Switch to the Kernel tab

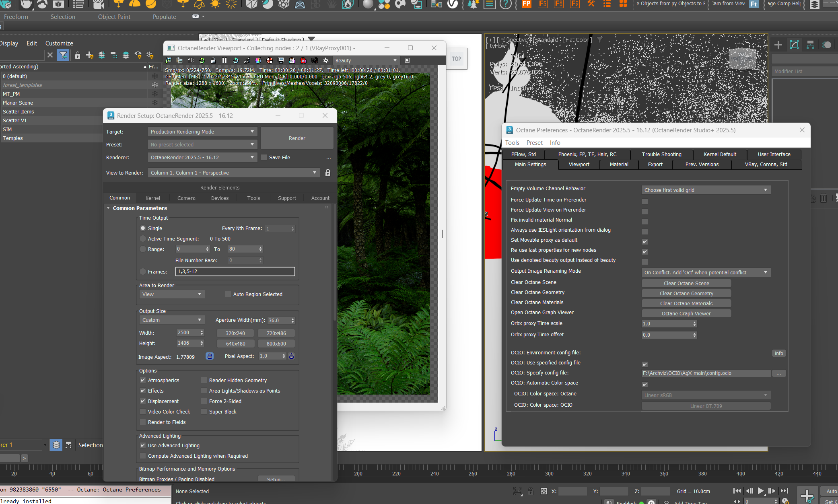pyautogui.click(x=152, y=198)
